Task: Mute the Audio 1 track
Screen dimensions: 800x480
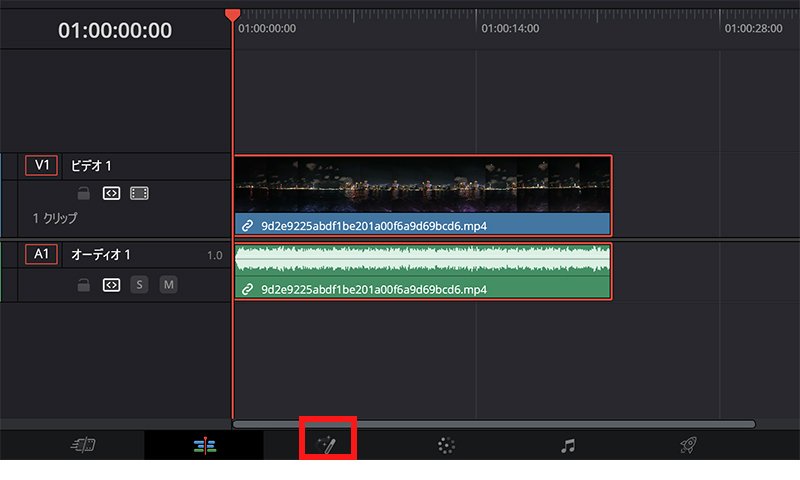Action: (x=168, y=285)
